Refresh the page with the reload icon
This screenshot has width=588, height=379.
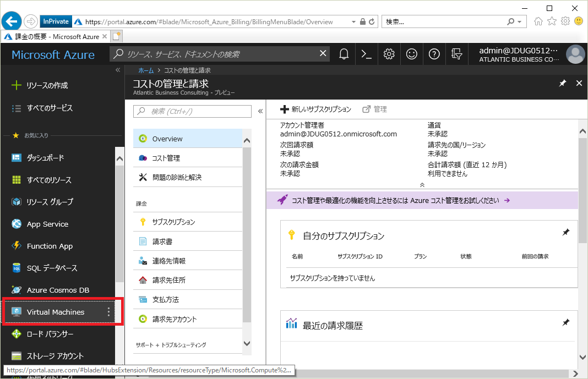372,21
